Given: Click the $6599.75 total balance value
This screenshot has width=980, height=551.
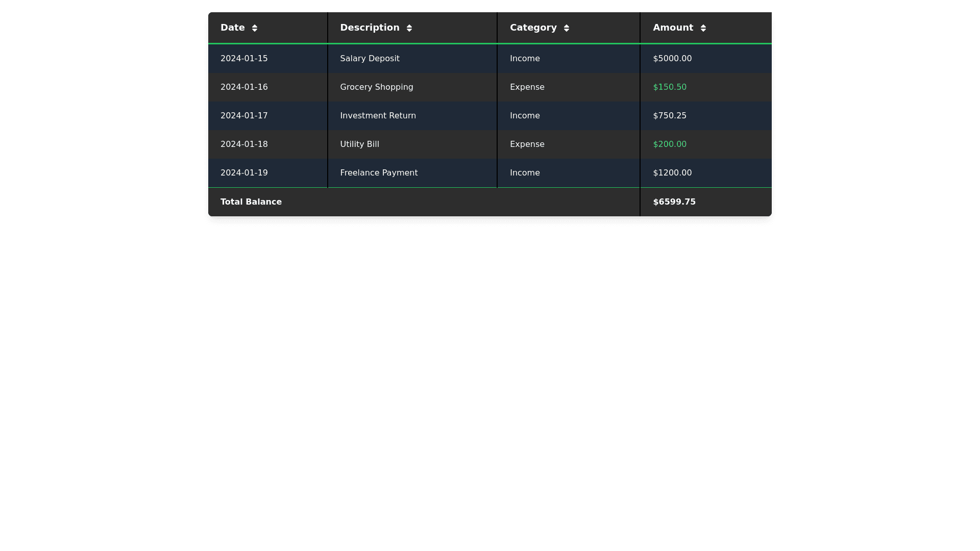Looking at the screenshot, I should [674, 202].
